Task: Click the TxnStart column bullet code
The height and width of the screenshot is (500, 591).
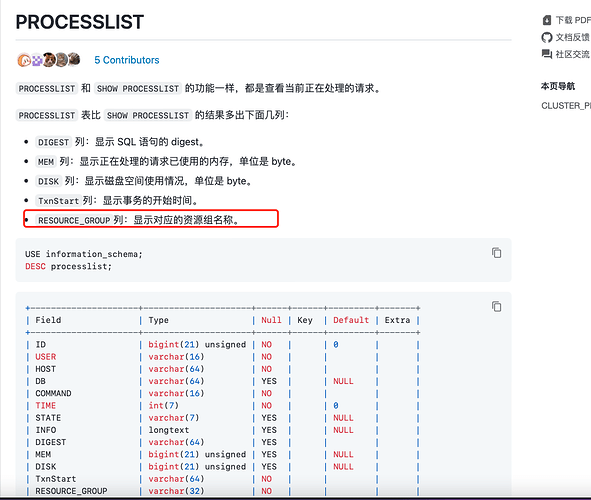Action: click(x=58, y=200)
